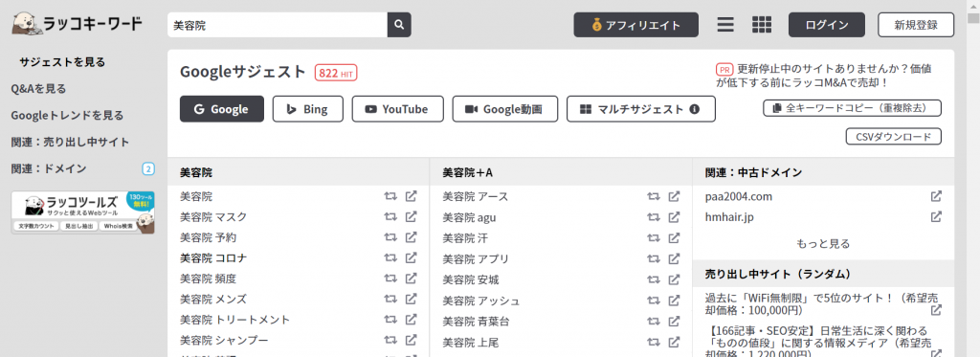Viewport: 980px width, 357px height.
Task: Click the ログイン button
Action: [826, 25]
